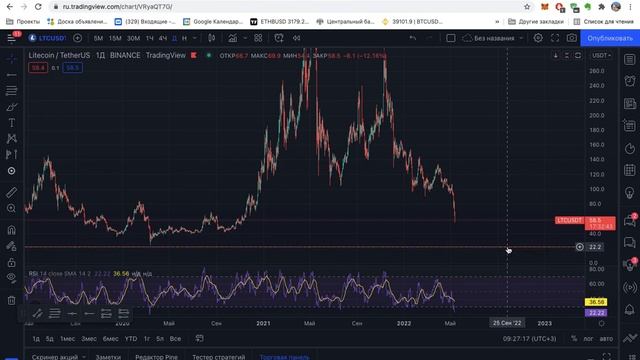
Task: Select the XABCD patterns tool
Action: (x=11, y=139)
